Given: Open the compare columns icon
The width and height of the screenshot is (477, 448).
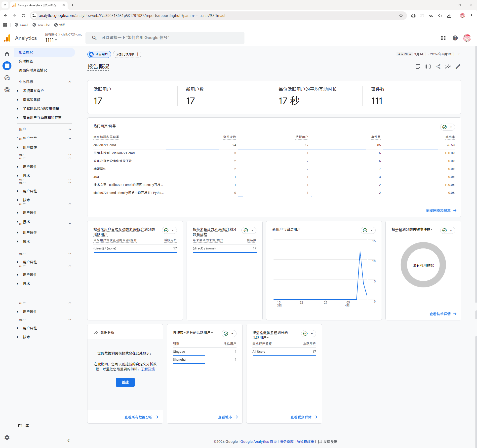Looking at the screenshot, I should click(428, 67).
